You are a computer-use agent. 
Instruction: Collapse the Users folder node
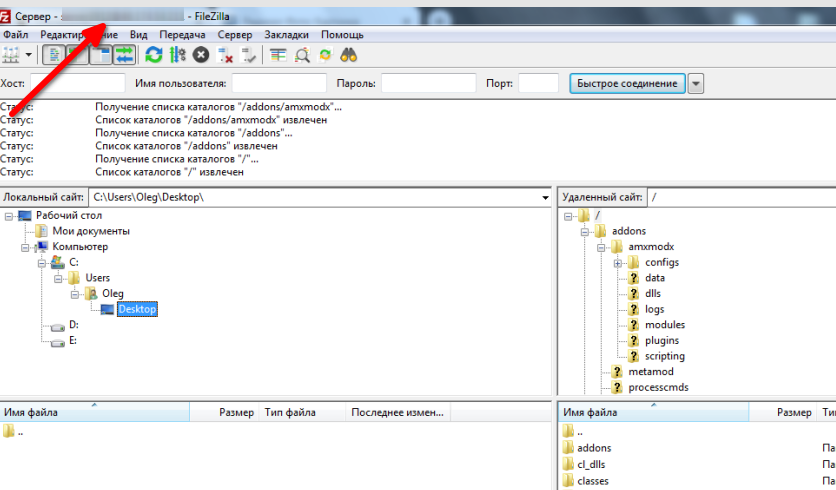coord(58,279)
